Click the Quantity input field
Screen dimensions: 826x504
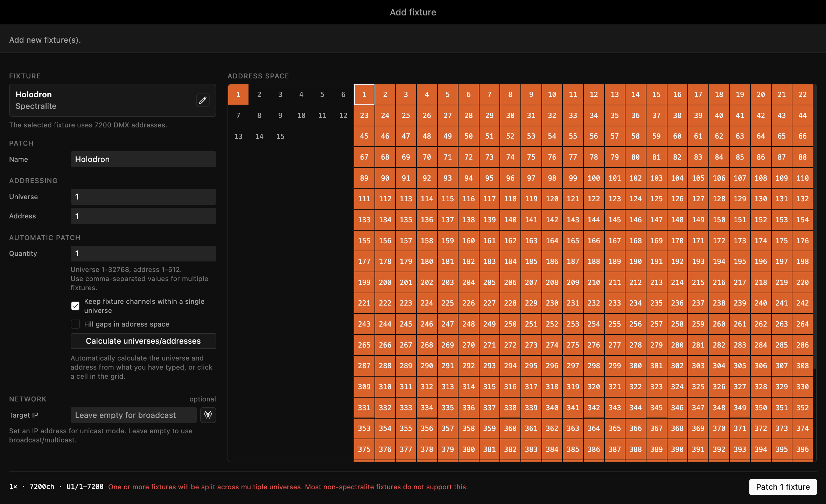[x=143, y=253]
